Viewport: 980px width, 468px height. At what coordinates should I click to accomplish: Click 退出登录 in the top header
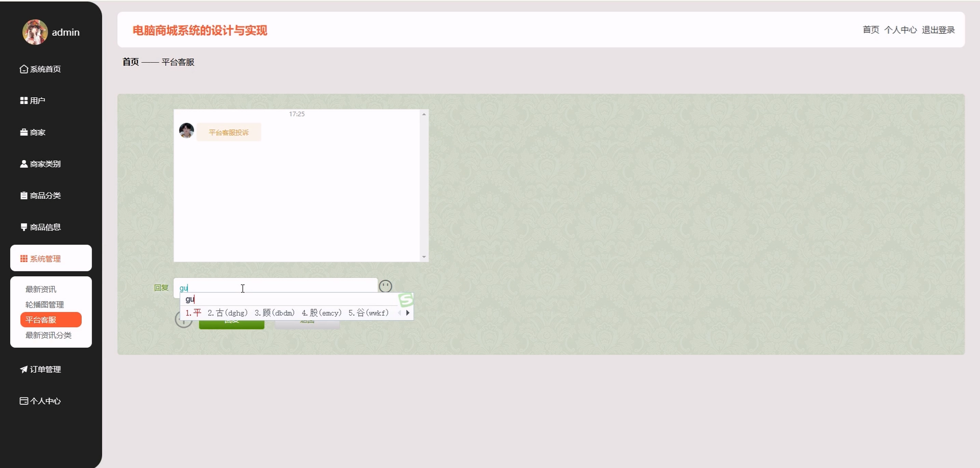coord(938,30)
